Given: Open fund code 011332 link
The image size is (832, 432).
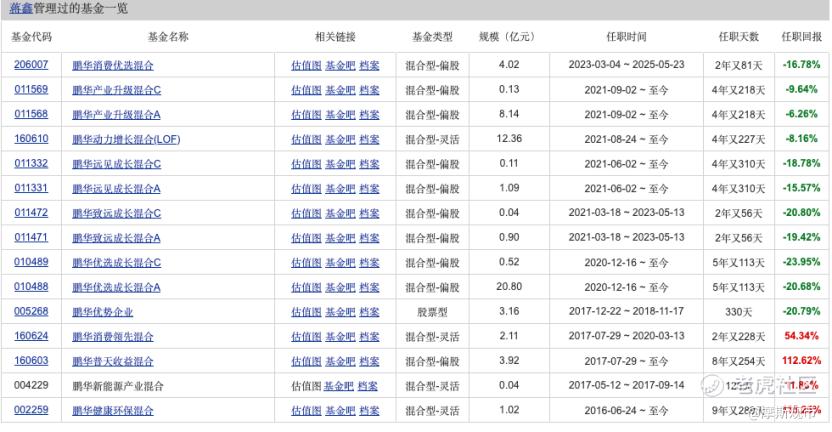Looking at the screenshot, I should [x=31, y=163].
